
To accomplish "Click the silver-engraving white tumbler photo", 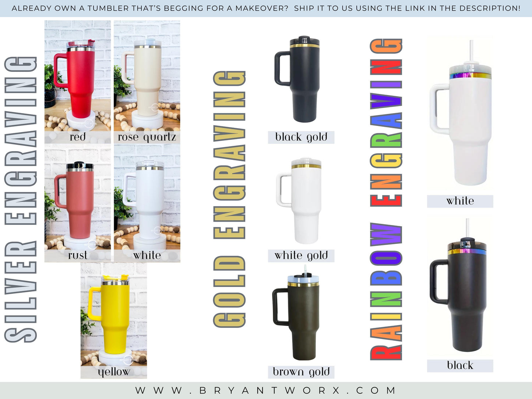I will (x=147, y=199).
